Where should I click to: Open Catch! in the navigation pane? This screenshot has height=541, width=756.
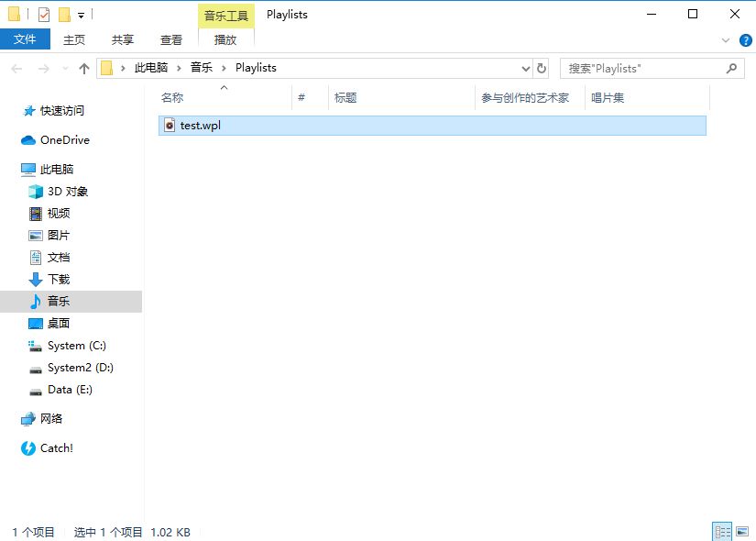[x=56, y=448]
